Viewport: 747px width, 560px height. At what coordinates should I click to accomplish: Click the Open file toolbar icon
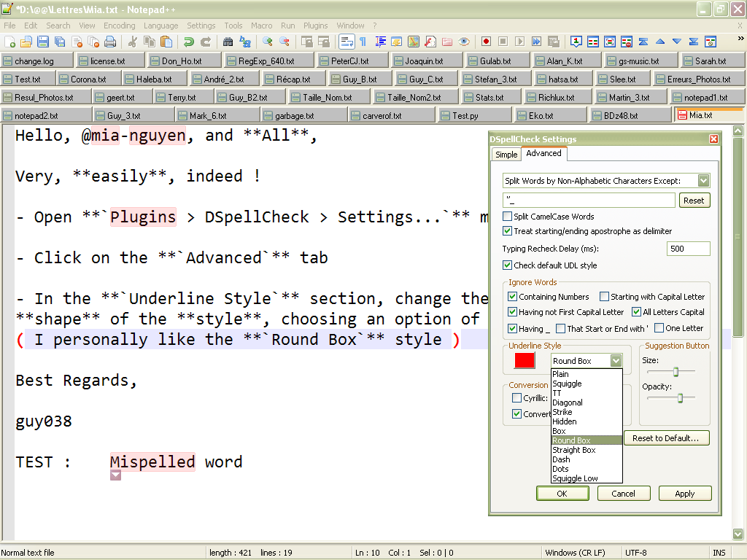[26, 42]
